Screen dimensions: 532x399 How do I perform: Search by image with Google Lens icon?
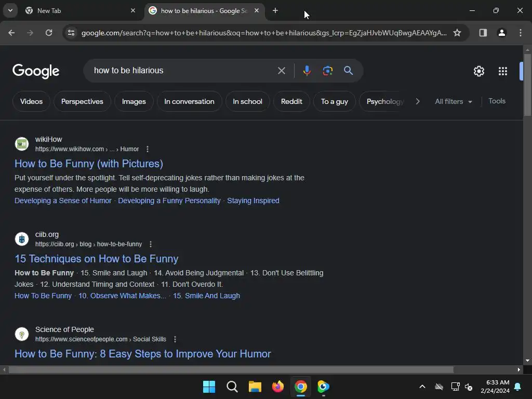click(327, 71)
